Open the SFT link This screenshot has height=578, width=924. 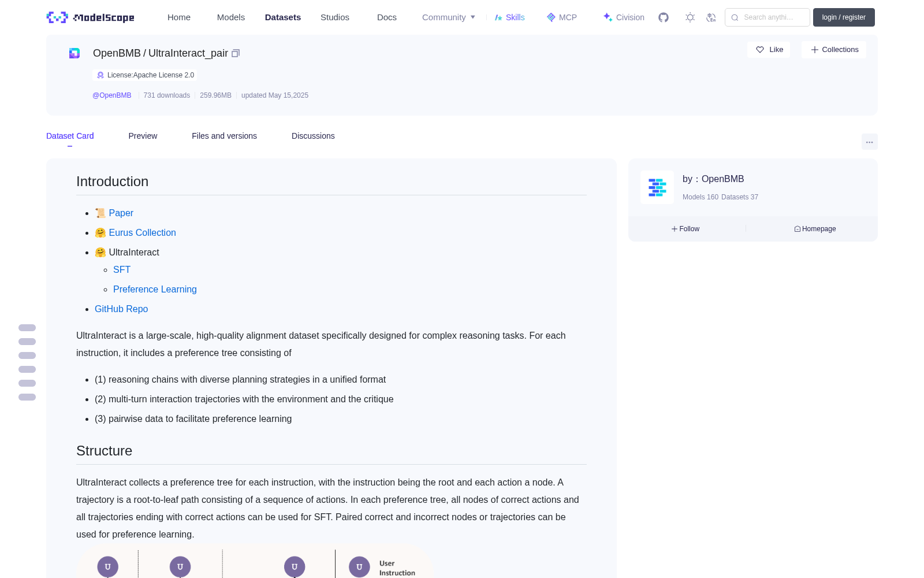[122, 269]
